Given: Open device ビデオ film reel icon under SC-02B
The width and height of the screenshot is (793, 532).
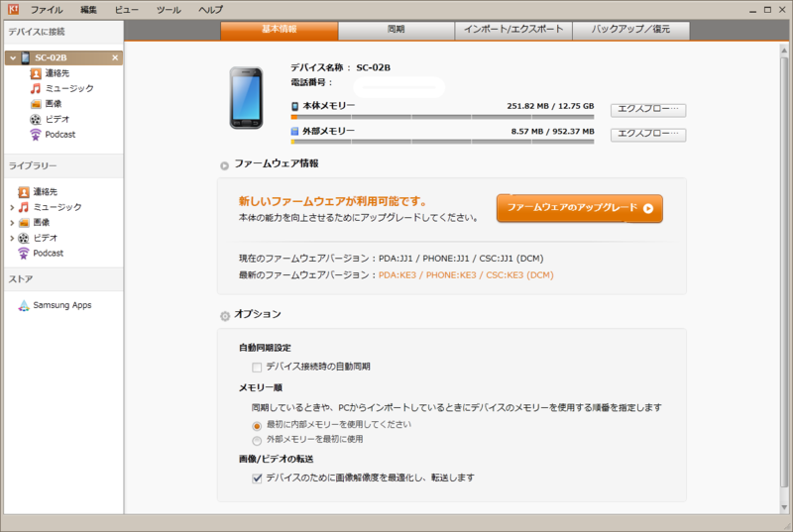Looking at the screenshot, I should (36, 119).
